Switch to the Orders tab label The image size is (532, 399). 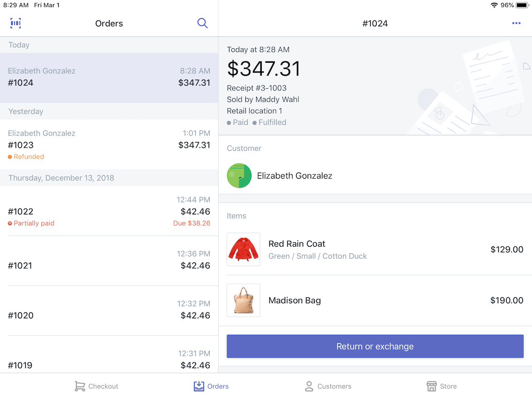218,386
